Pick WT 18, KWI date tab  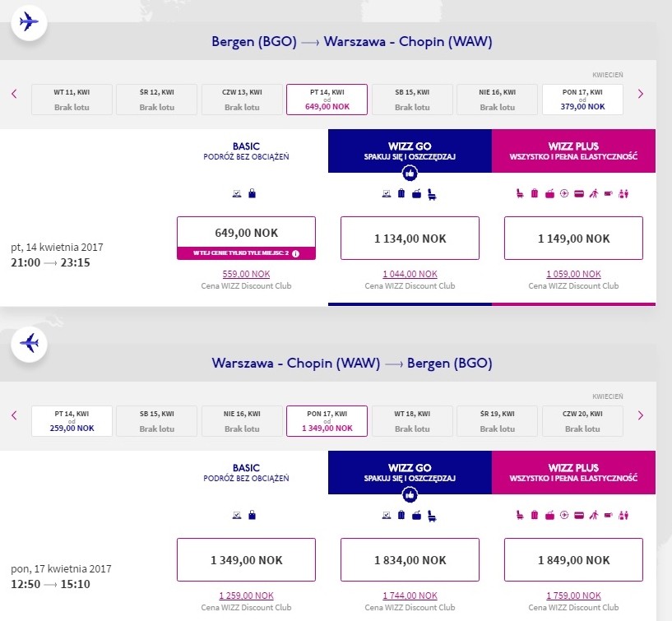click(x=412, y=421)
